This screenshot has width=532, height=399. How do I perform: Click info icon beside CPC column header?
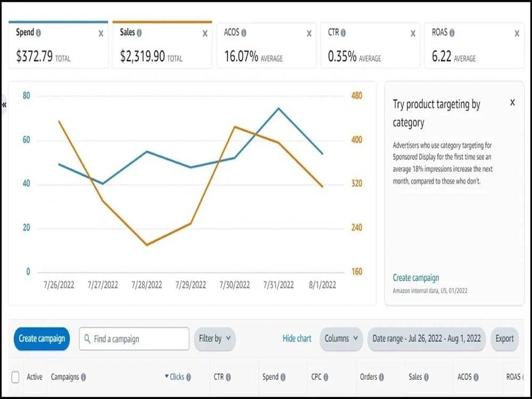326,377
